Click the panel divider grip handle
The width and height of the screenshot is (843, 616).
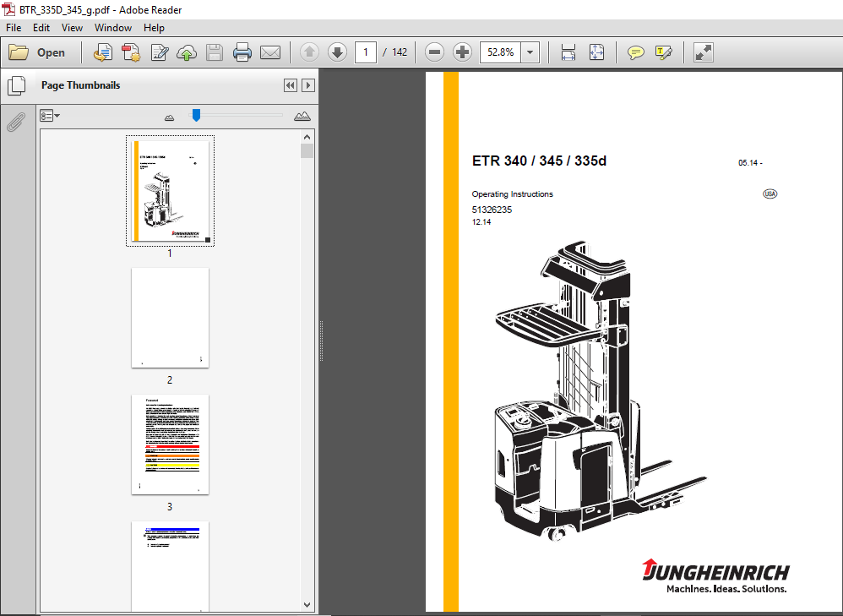tap(322, 341)
